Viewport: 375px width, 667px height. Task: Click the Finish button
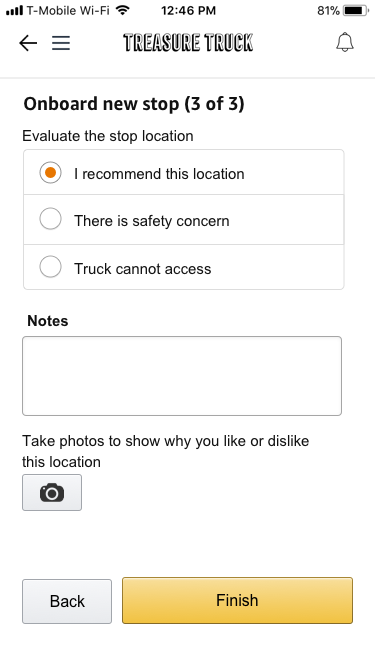point(237,600)
